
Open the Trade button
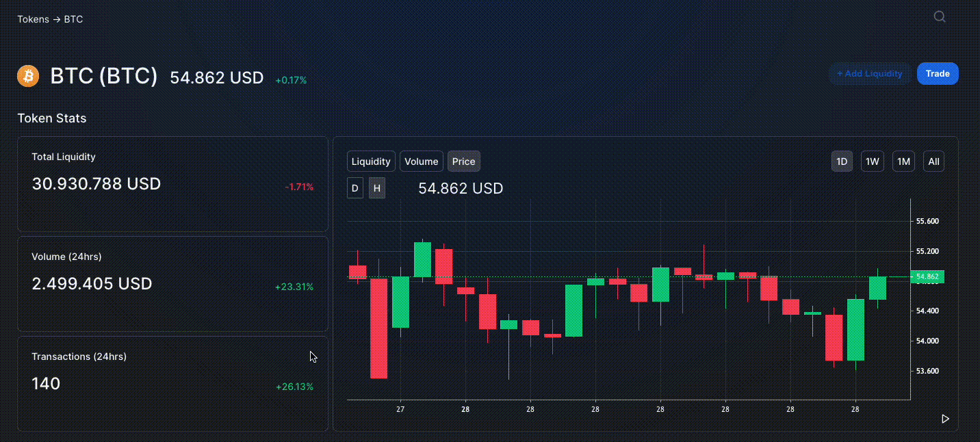[x=938, y=74]
